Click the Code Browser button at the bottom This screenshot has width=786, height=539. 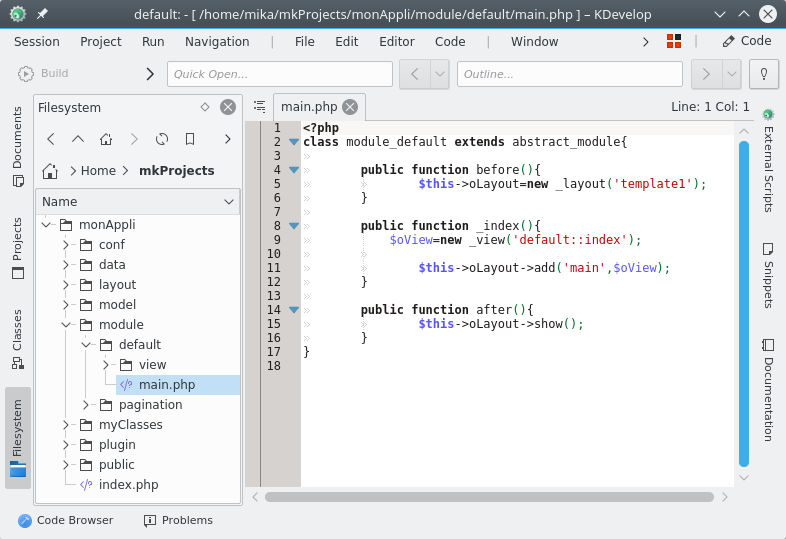pos(66,520)
